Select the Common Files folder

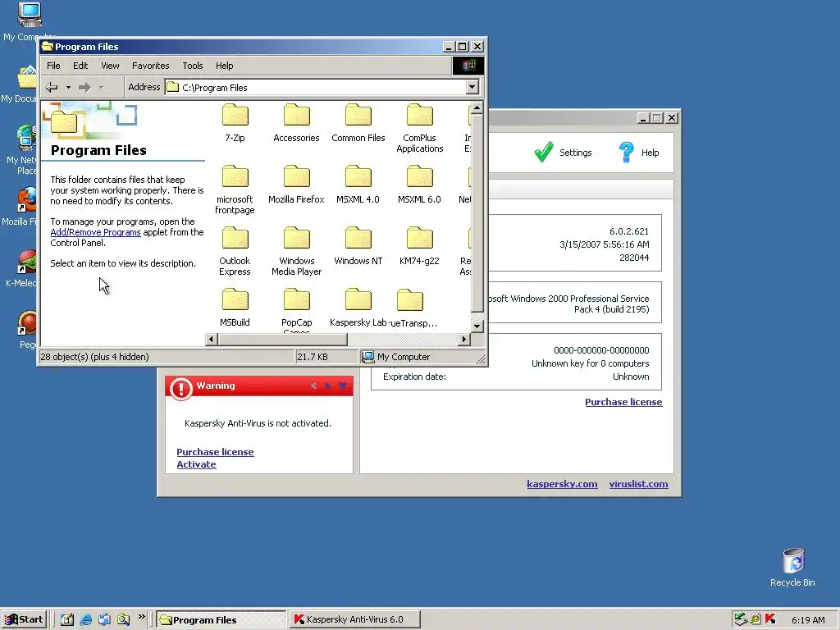[358, 123]
